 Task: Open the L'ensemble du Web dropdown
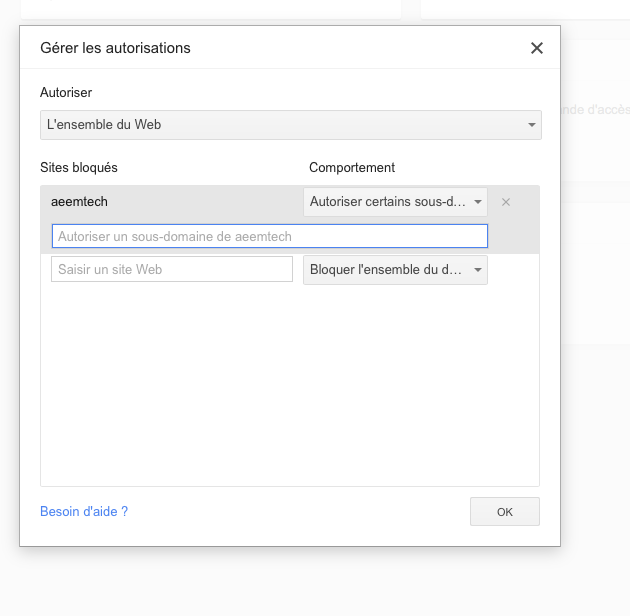pos(290,125)
